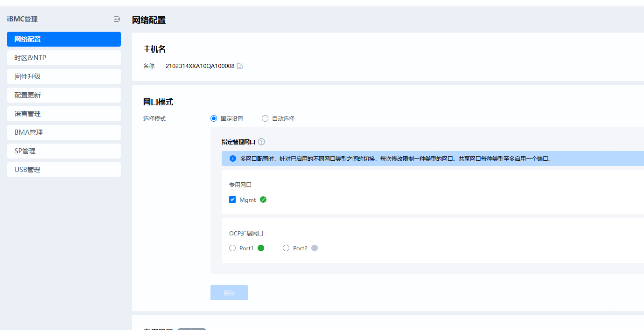Click the blue info icon in notice banner

tap(233, 158)
